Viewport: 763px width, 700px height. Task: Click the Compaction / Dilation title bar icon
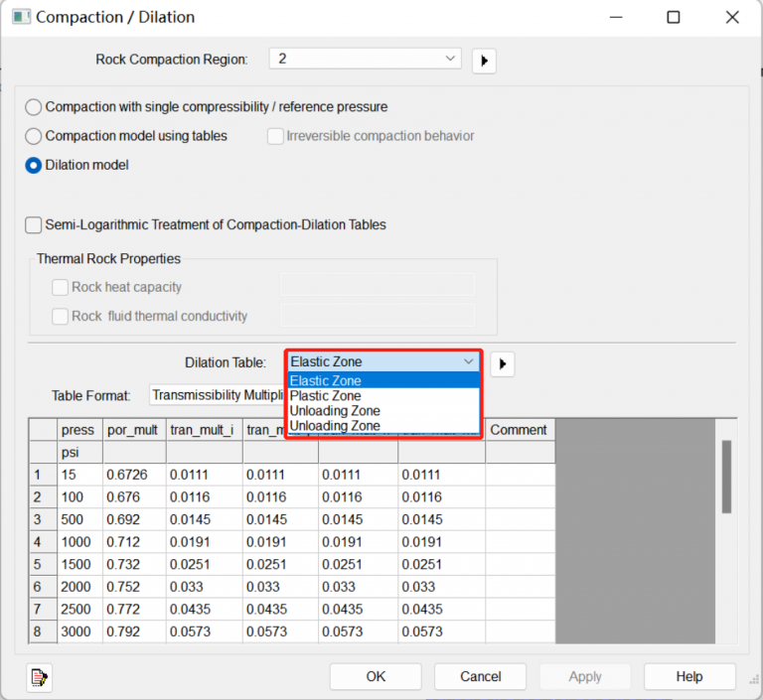click(20, 17)
